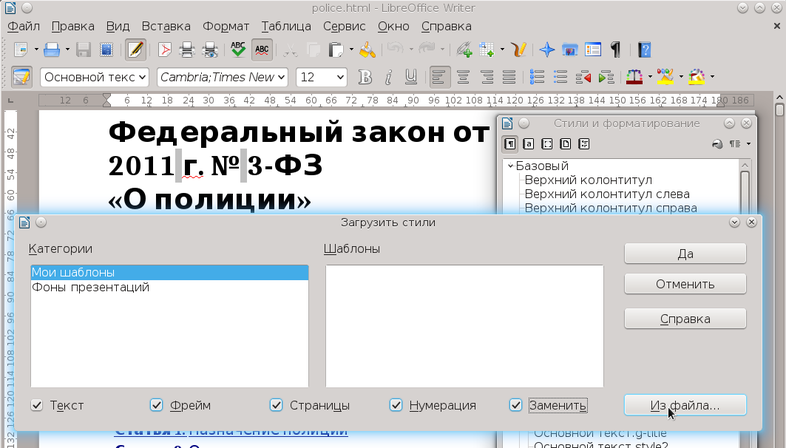Open the Insert Table dropdown arrow
The height and width of the screenshot is (448, 786).
pos(502,50)
